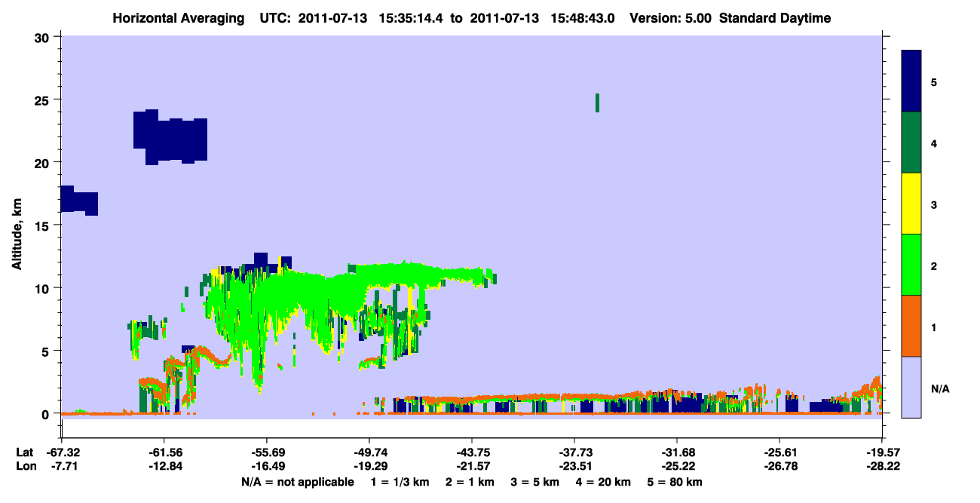Click the isolated green sliver at 25 km

pyautogui.click(x=597, y=103)
